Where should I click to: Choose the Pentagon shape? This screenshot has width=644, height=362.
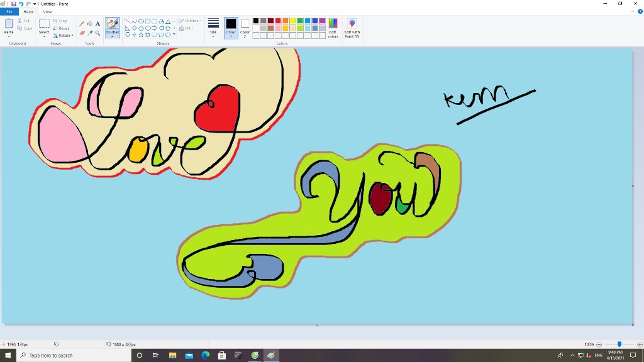141,28
